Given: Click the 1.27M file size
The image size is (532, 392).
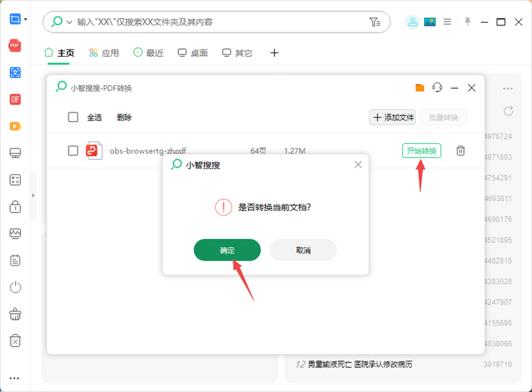Looking at the screenshot, I should point(295,151).
